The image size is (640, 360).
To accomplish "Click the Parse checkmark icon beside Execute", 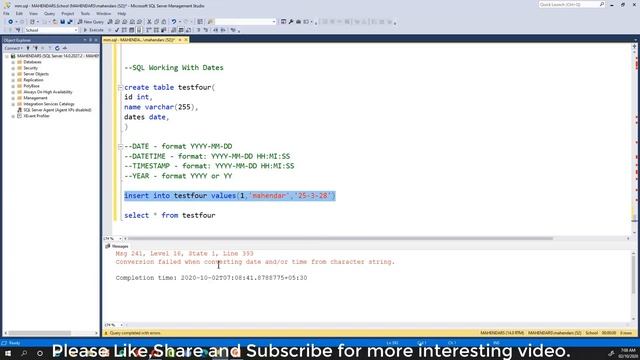I will coord(116,30).
